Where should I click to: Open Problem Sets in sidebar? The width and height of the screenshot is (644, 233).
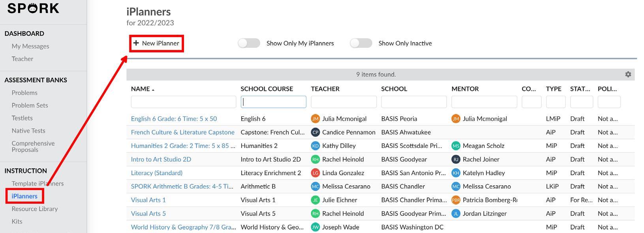pos(30,105)
